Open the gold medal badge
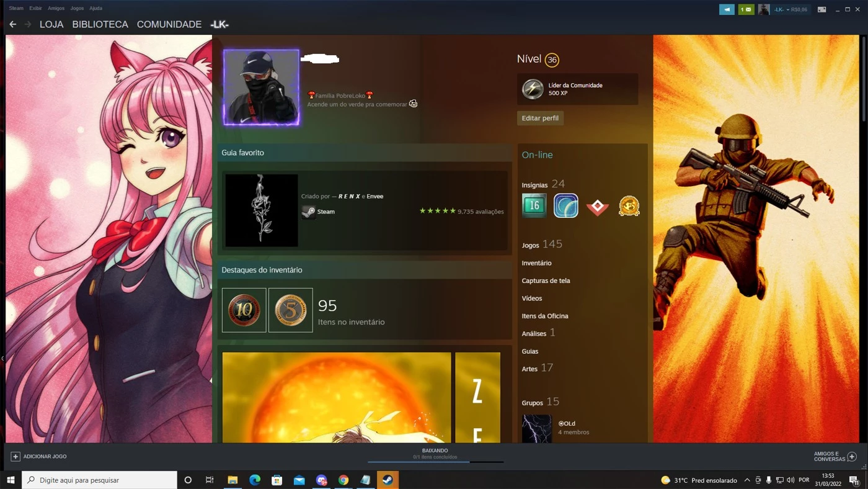Viewport: 868px width, 489px height. (629, 206)
